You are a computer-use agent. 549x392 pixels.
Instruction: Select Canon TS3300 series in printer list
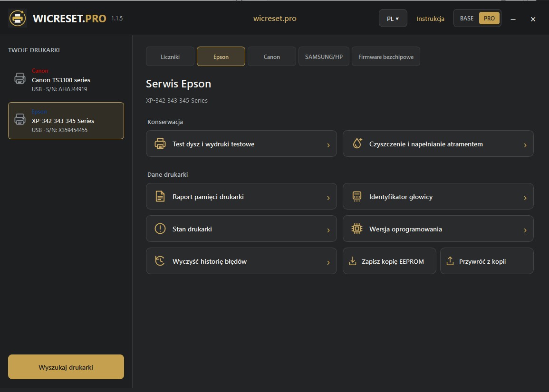[x=66, y=80]
